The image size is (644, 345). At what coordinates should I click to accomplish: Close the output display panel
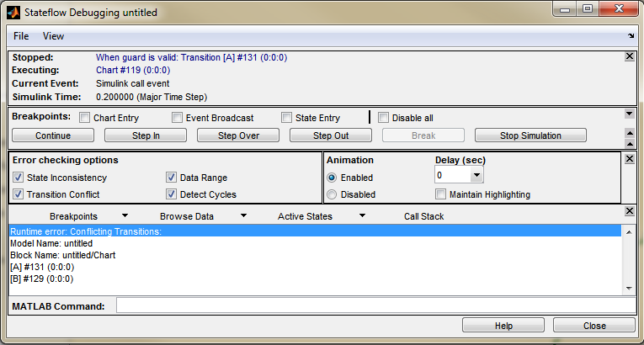(x=629, y=211)
